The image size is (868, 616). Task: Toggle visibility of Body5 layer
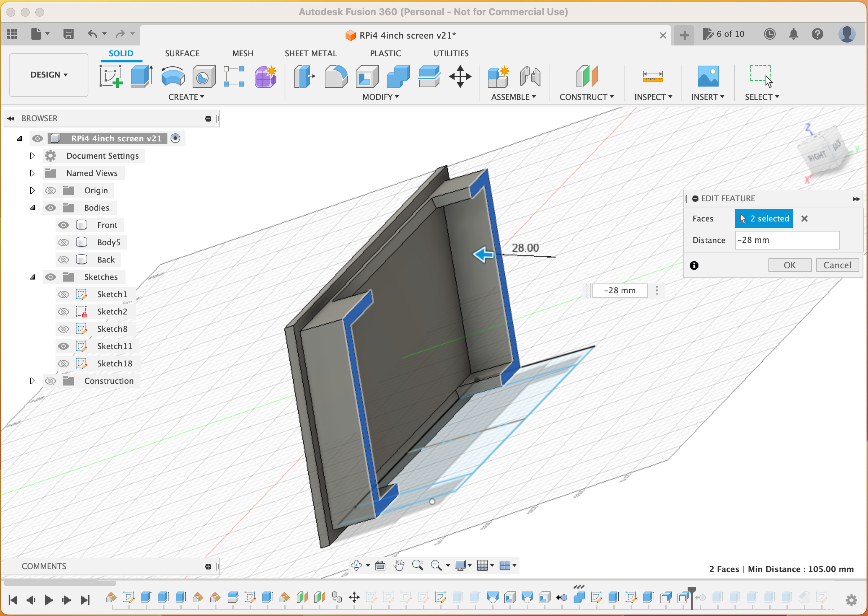[63, 242]
